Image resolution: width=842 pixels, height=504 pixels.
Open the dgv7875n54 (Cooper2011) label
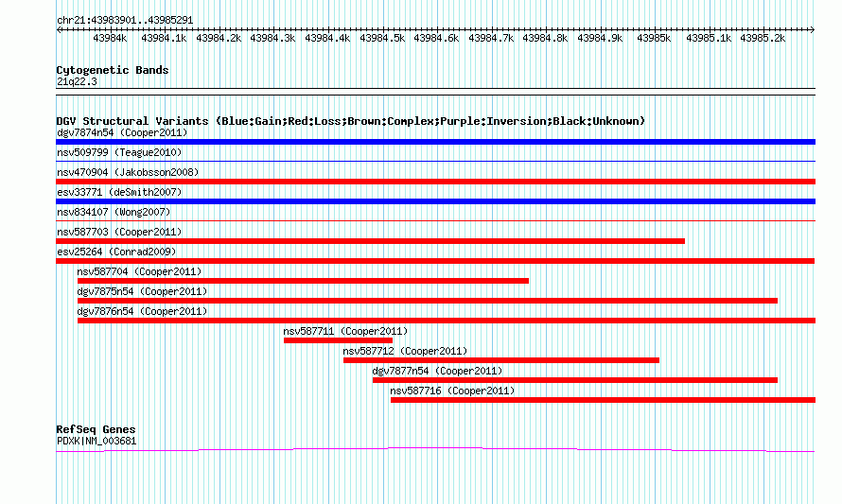[x=142, y=291]
